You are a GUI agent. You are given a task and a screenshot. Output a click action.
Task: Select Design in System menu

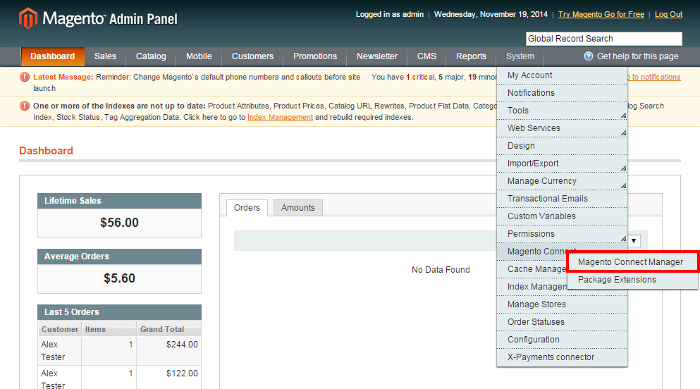tap(562, 146)
